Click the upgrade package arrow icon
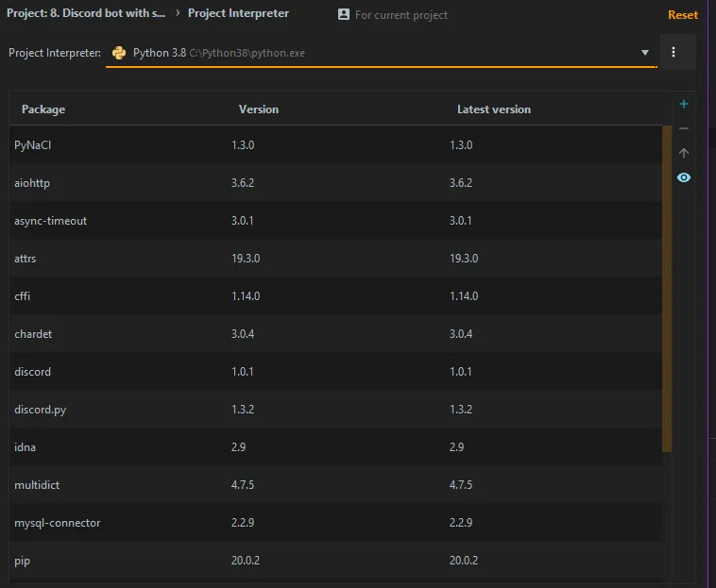This screenshot has height=588, width=716. (x=684, y=153)
